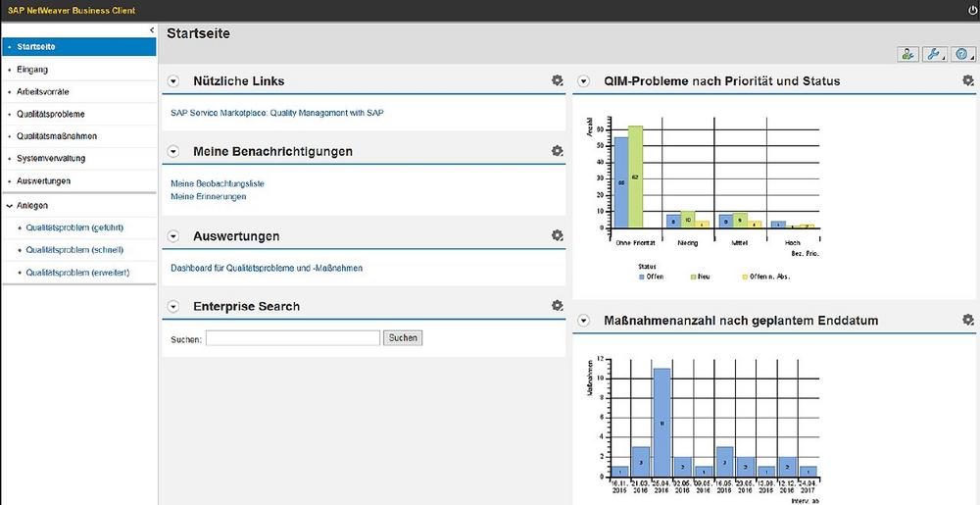
Task: Open the wrench settings menu
Action: pyautogui.click(x=933, y=55)
